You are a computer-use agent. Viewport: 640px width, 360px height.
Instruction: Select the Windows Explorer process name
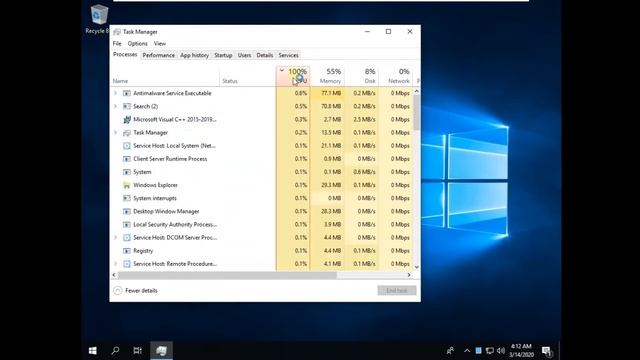156,185
